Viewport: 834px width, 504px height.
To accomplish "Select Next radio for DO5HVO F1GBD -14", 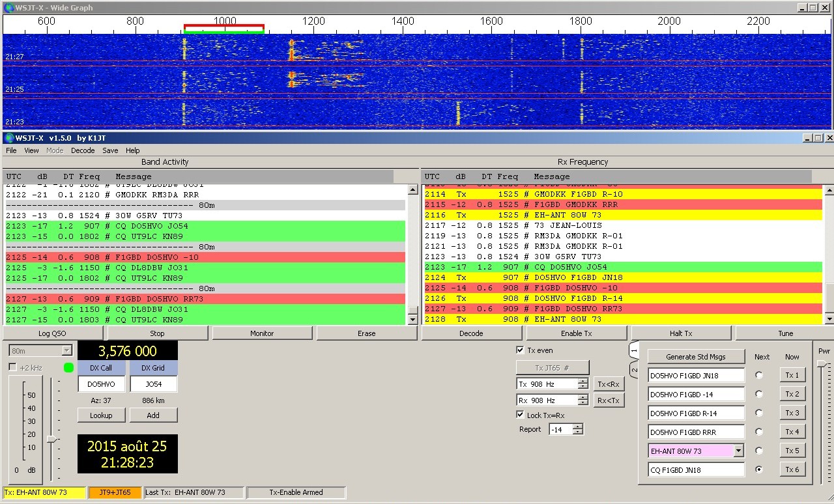I will coord(758,394).
